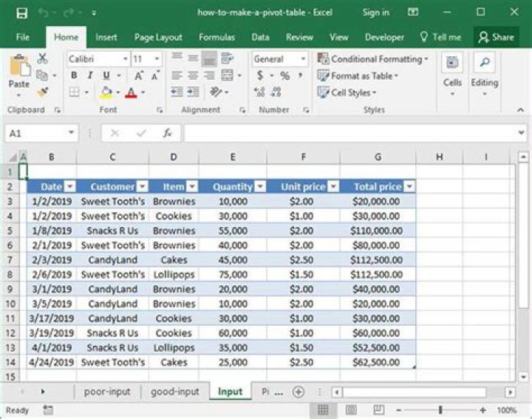Open the General number format dropdown
This screenshot has height=419, width=532.
click(303, 59)
